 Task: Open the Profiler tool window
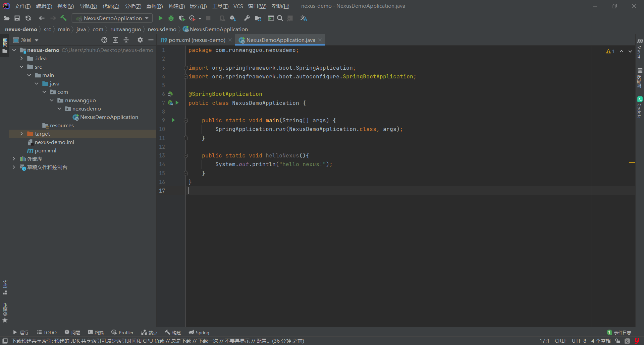tap(122, 333)
